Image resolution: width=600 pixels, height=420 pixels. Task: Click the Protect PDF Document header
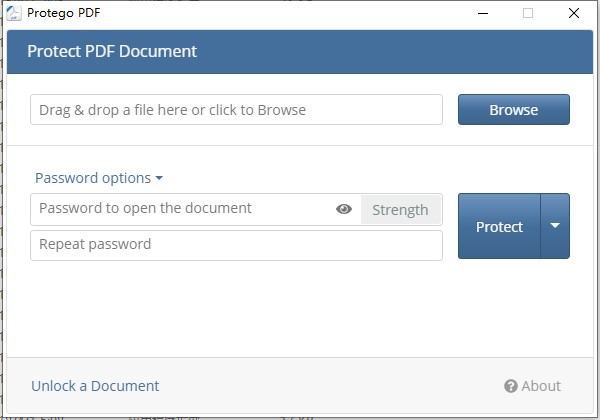[112, 51]
